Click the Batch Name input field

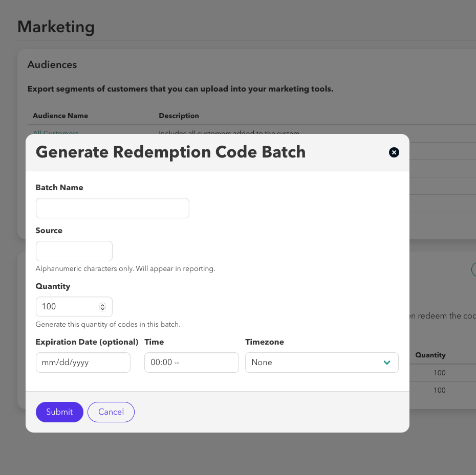(x=112, y=208)
